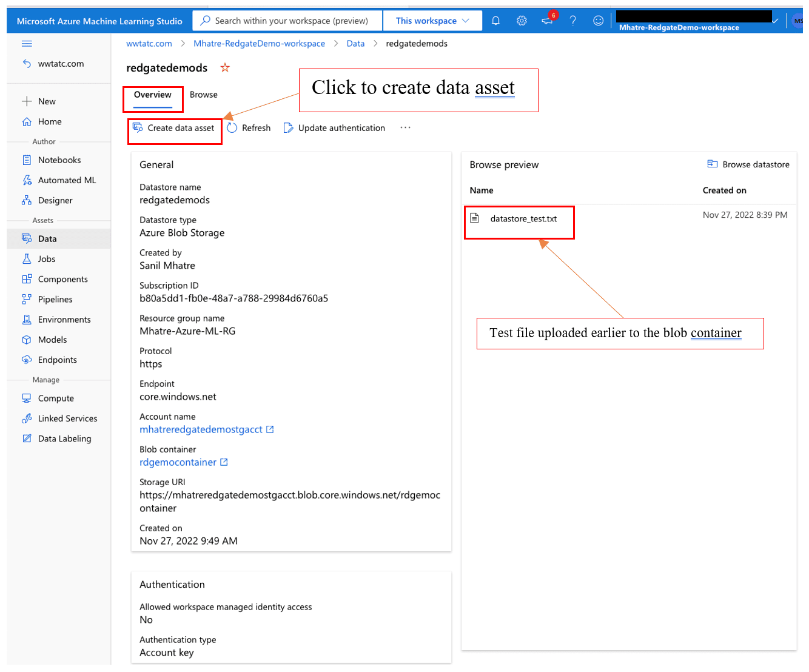Click the user avatar in the header

[797, 21]
